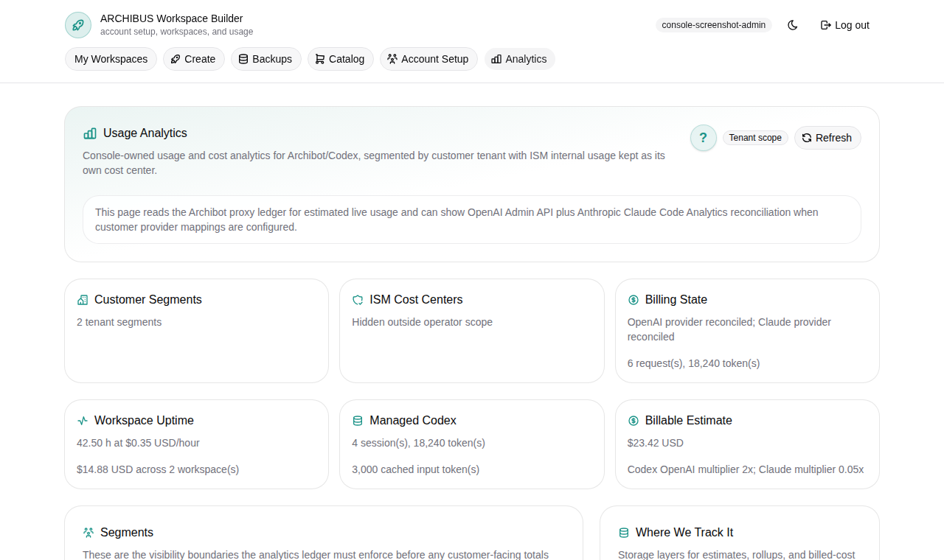Click the ISM Cost Centers shield icon
The image size is (944, 560).
point(358,299)
